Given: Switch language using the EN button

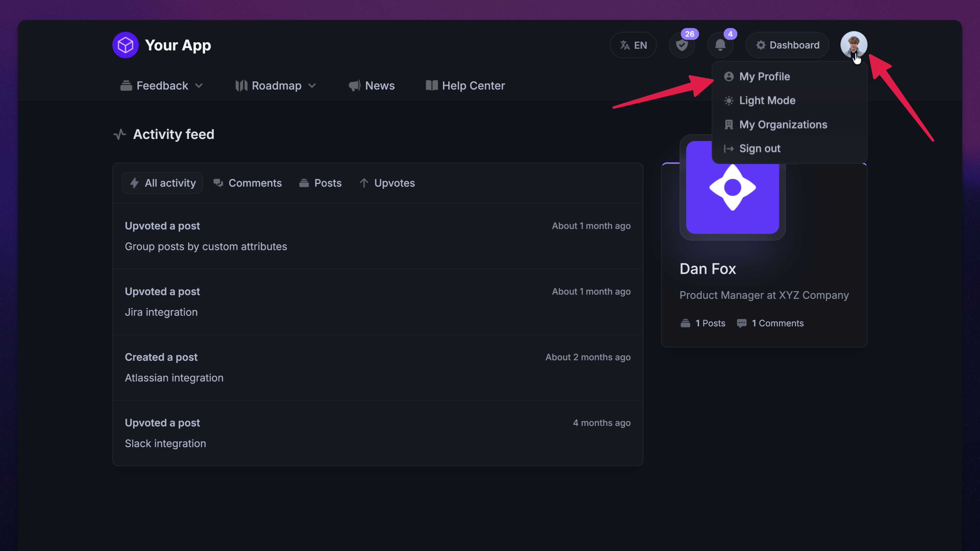Looking at the screenshot, I should coord(633,45).
